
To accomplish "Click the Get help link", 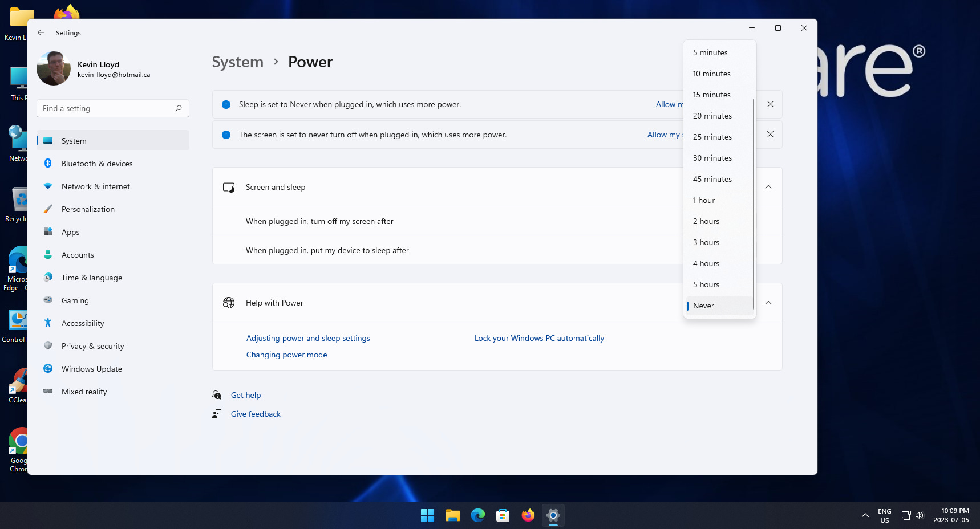I will pyautogui.click(x=246, y=395).
